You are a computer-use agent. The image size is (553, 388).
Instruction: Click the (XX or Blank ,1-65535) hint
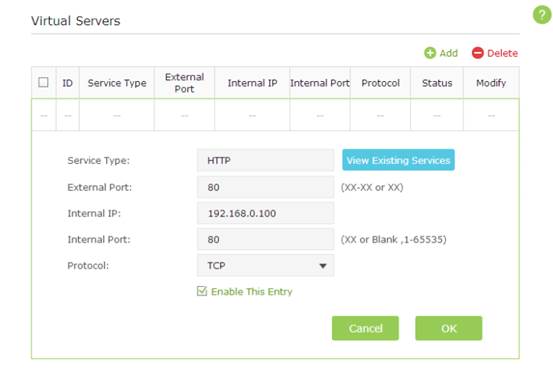394,239
